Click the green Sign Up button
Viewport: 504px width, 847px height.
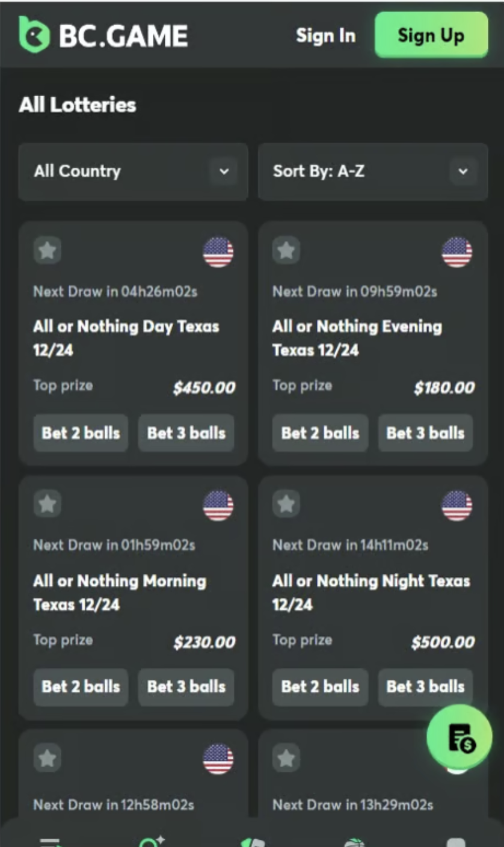click(431, 35)
